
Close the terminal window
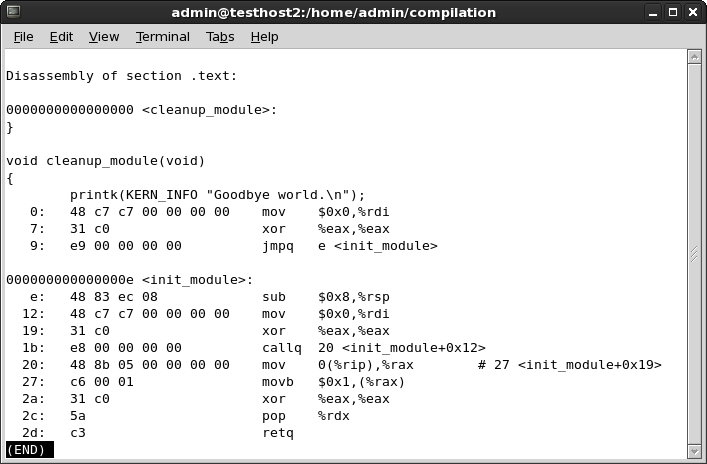click(693, 13)
